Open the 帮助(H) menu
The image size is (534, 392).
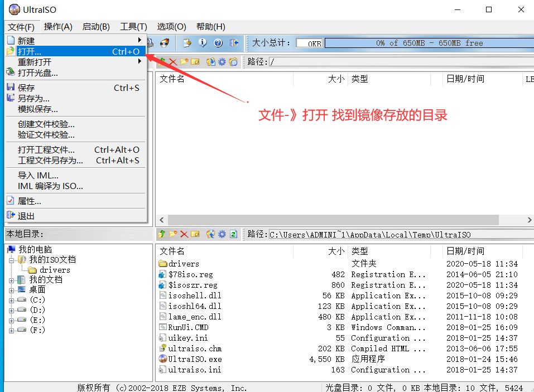211,27
